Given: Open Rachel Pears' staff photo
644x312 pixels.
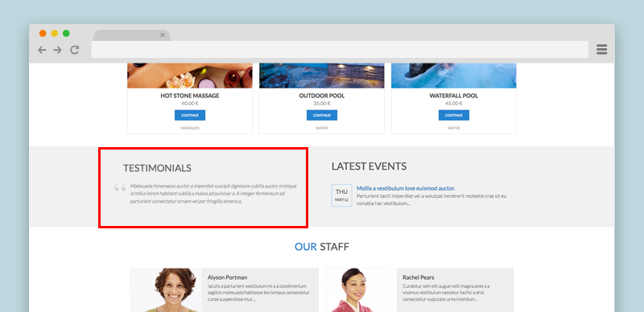Looking at the screenshot, I should (361, 289).
